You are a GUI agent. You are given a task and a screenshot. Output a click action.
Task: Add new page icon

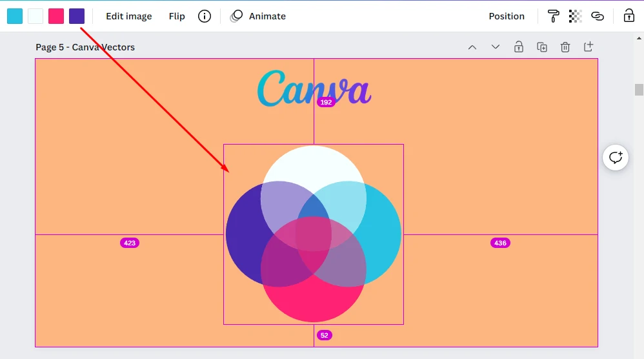coord(589,46)
